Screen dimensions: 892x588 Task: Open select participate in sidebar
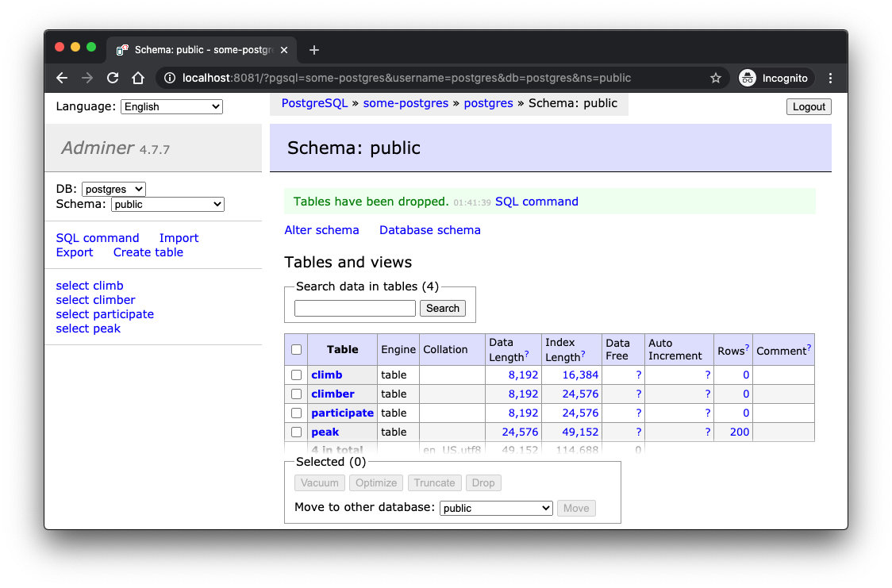coord(105,314)
